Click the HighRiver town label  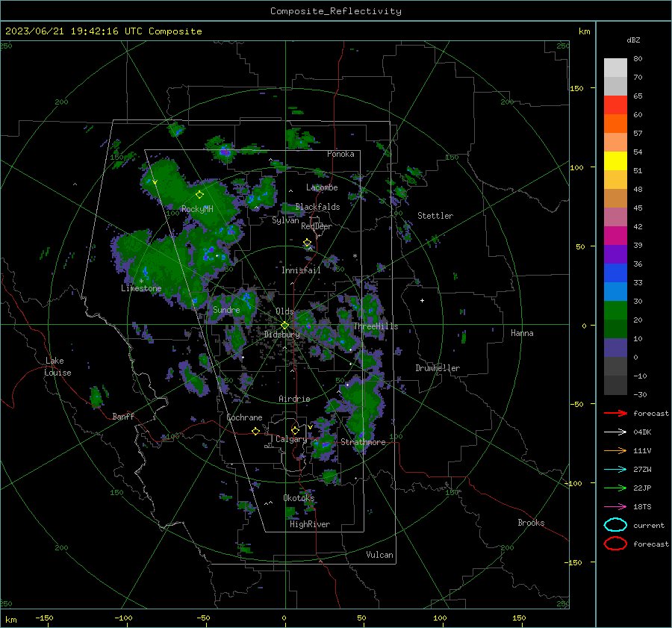click(x=310, y=524)
